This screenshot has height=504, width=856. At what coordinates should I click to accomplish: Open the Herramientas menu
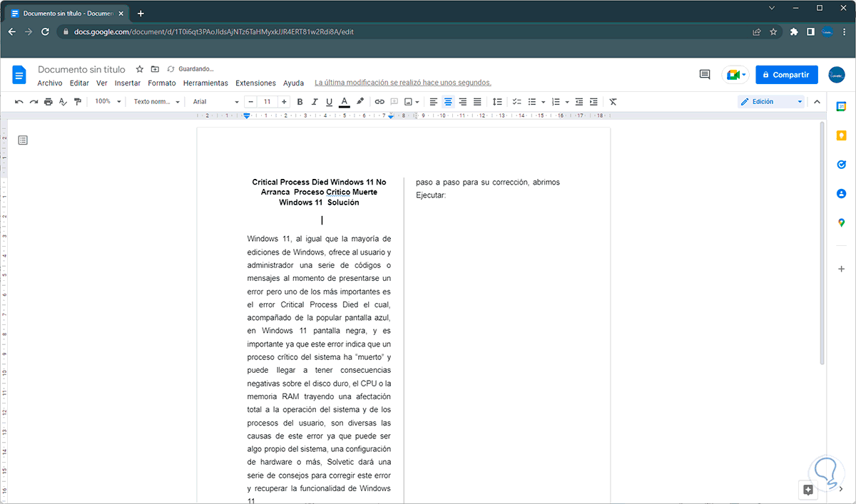pos(205,83)
